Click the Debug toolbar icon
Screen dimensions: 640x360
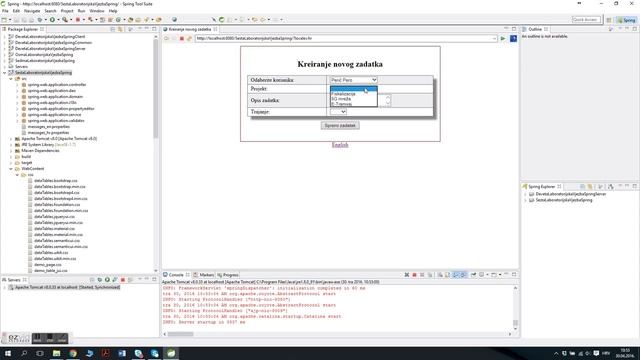40,20
